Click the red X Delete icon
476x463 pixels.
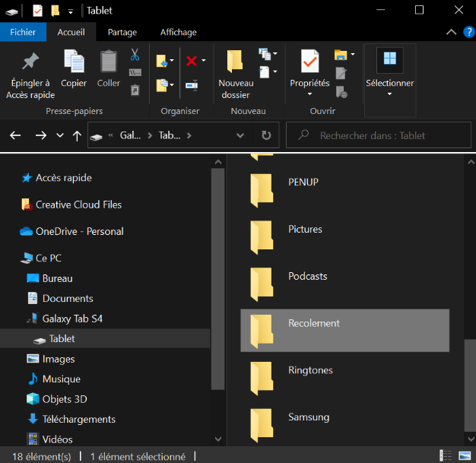click(192, 61)
